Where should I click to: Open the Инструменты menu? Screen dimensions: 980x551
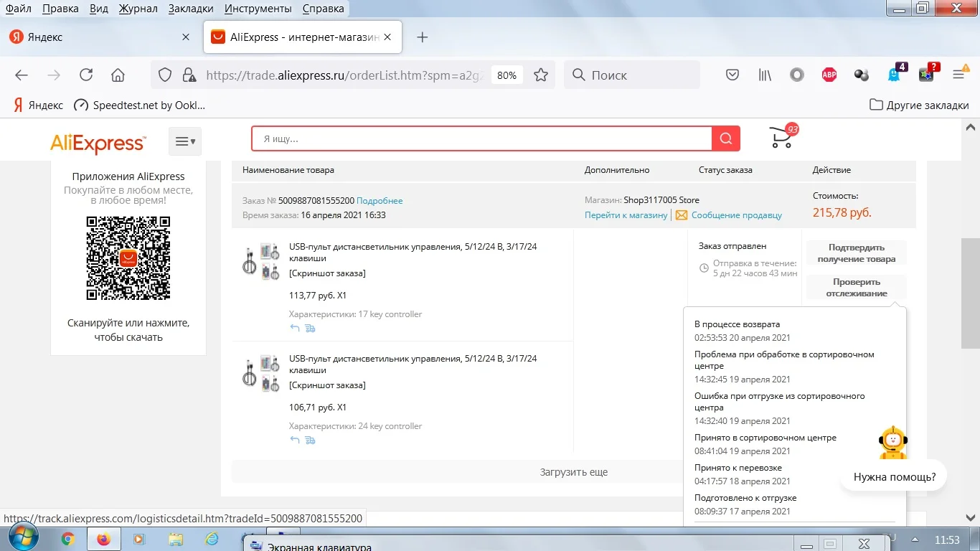258,9
